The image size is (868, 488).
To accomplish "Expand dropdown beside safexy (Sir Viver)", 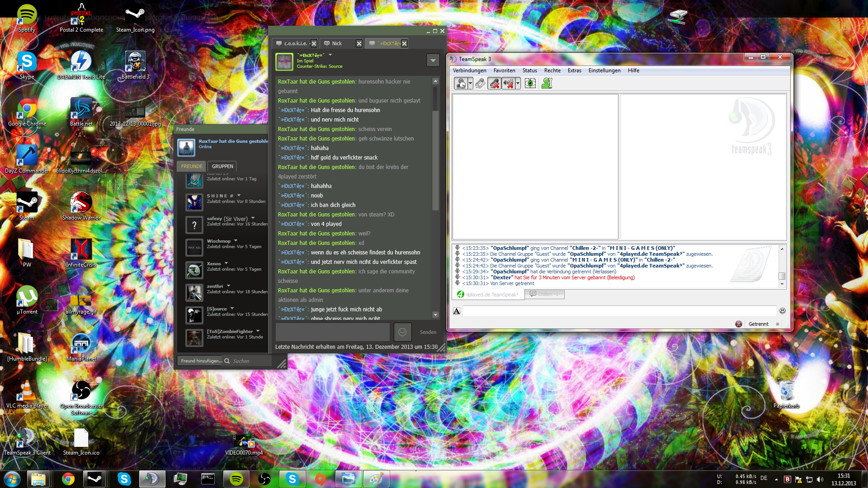I will click(253, 218).
